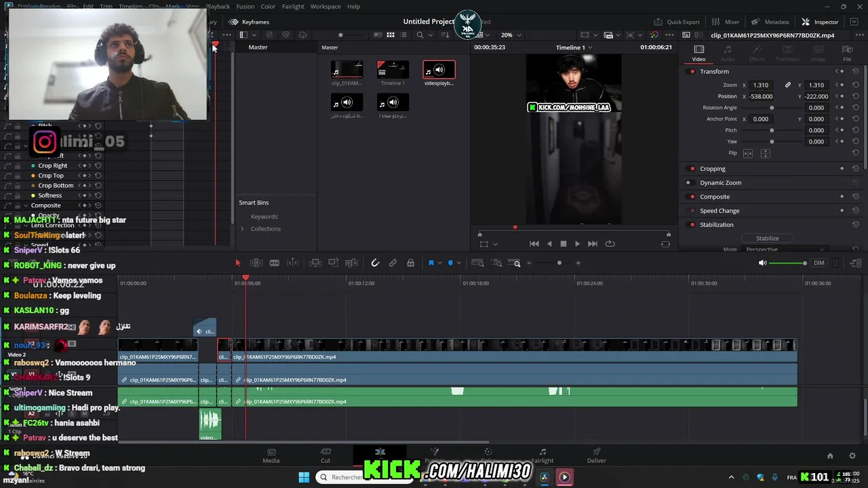Open the Color menu
The width and height of the screenshot is (868, 488).
tap(268, 6)
